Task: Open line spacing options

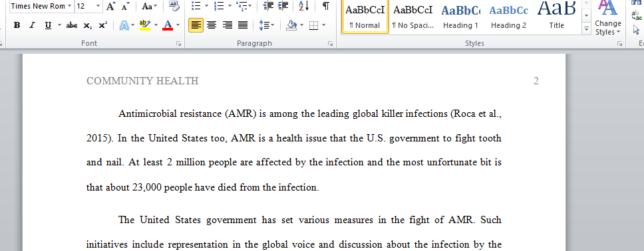Action: tap(267, 25)
